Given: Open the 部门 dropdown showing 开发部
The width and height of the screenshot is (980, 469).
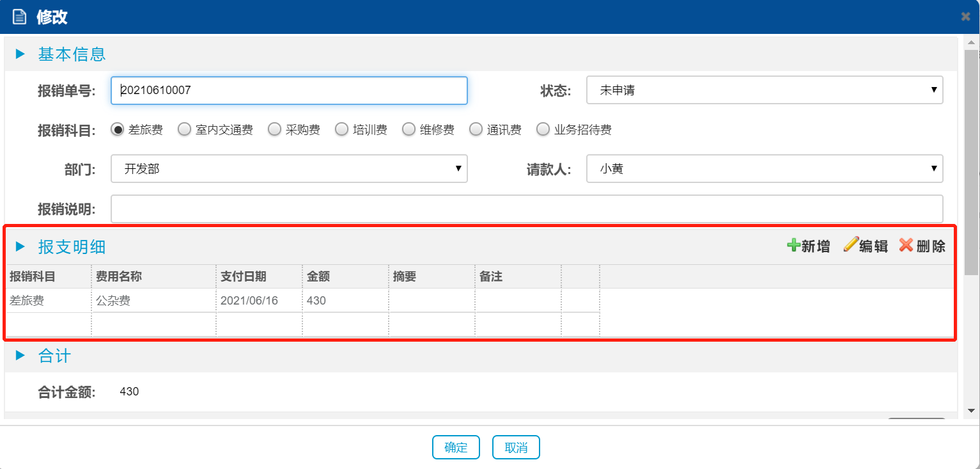Looking at the screenshot, I should pyautogui.click(x=288, y=169).
